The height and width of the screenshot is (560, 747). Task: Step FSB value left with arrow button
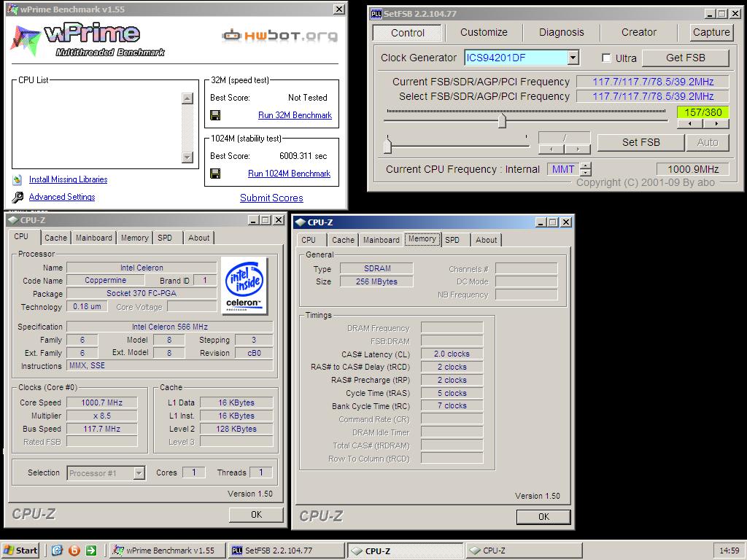pos(690,124)
